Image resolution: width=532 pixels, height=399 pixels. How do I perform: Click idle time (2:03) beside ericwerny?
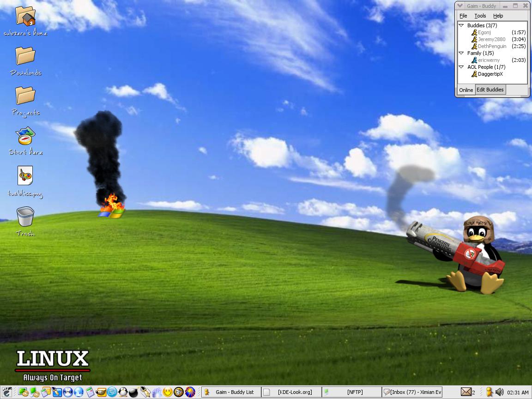click(x=519, y=60)
